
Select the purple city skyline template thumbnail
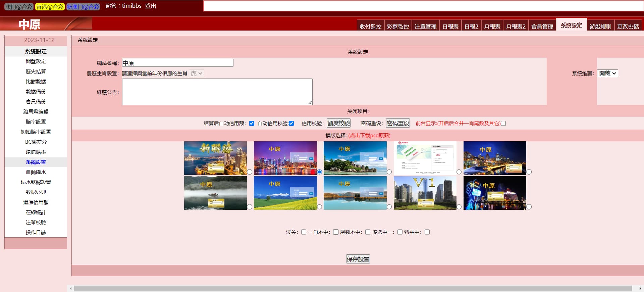point(285,158)
